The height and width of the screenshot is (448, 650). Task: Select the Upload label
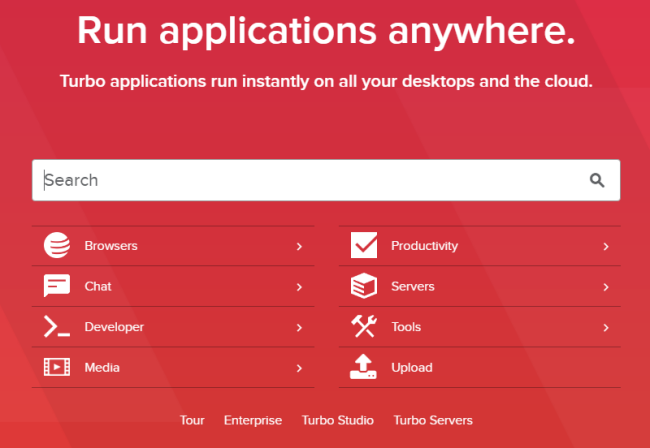[x=412, y=368]
